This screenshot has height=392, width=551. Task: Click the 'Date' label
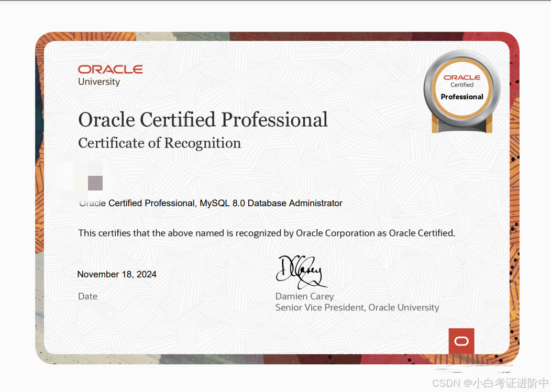[x=88, y=296]
